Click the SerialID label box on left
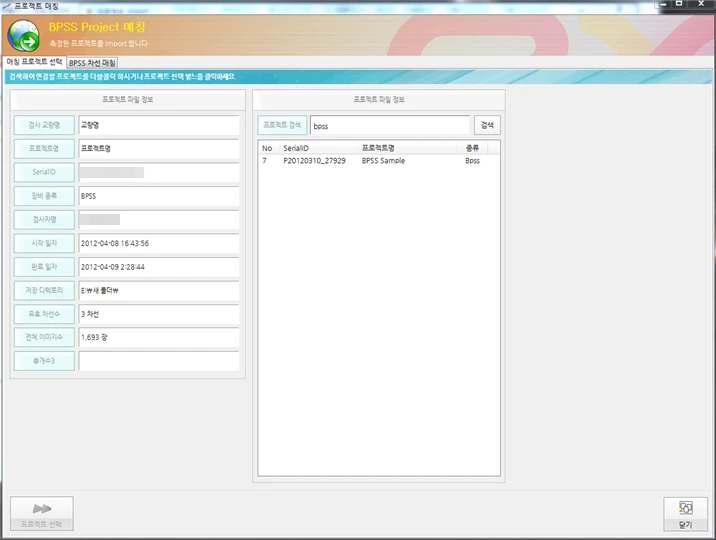 [44, 172]
